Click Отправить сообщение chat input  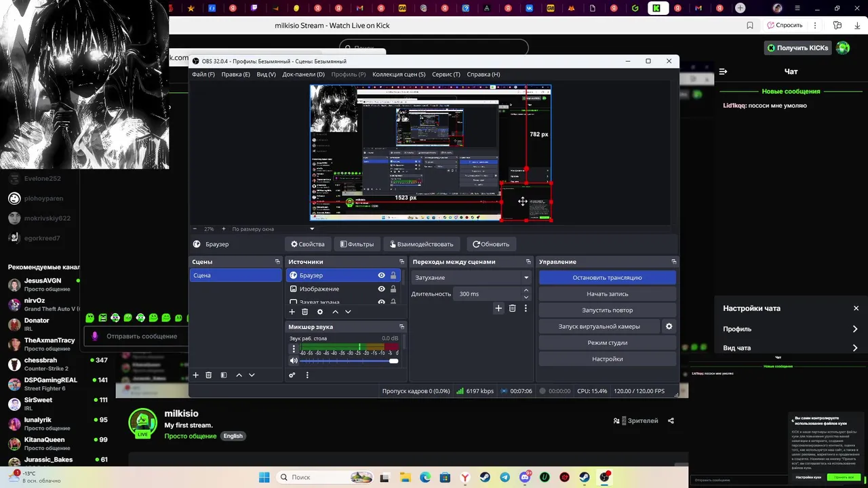[138, 336]
